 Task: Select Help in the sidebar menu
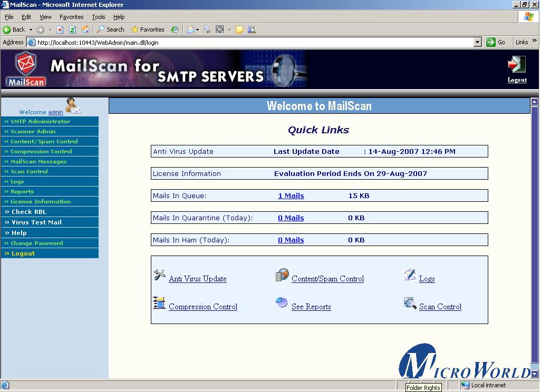tap(50, 233)
